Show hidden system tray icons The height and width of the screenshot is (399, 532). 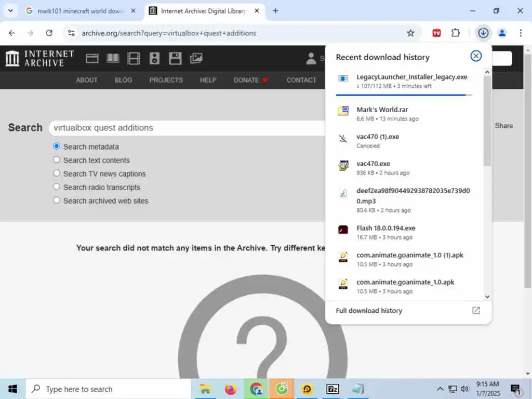click(440, 389)
